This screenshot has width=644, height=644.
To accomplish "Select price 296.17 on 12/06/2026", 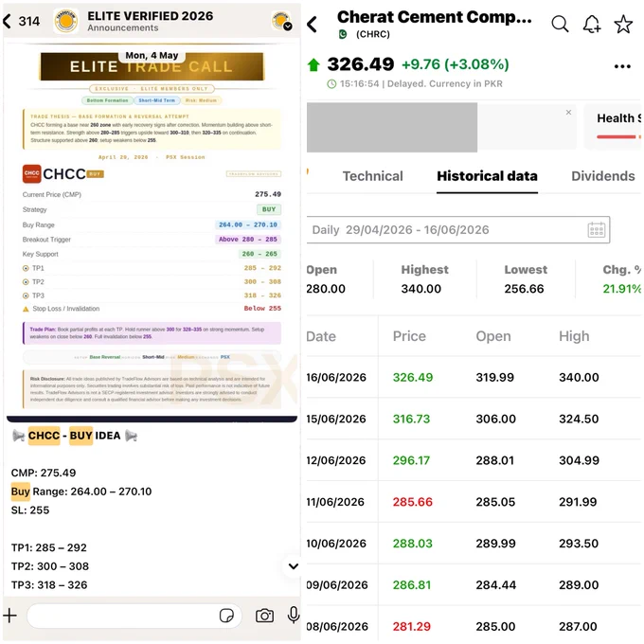I will coord(411,460).
